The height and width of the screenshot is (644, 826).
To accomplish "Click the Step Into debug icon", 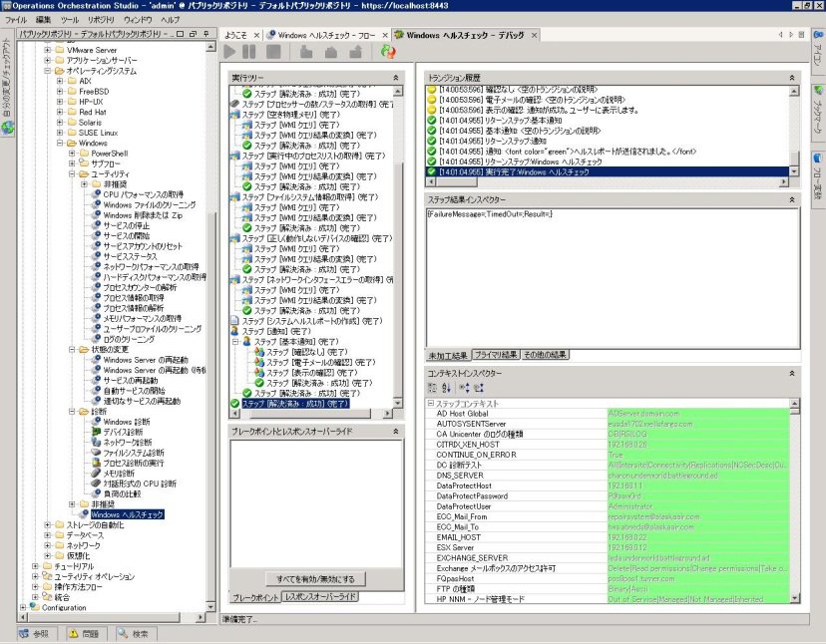I will click(306, 52).
